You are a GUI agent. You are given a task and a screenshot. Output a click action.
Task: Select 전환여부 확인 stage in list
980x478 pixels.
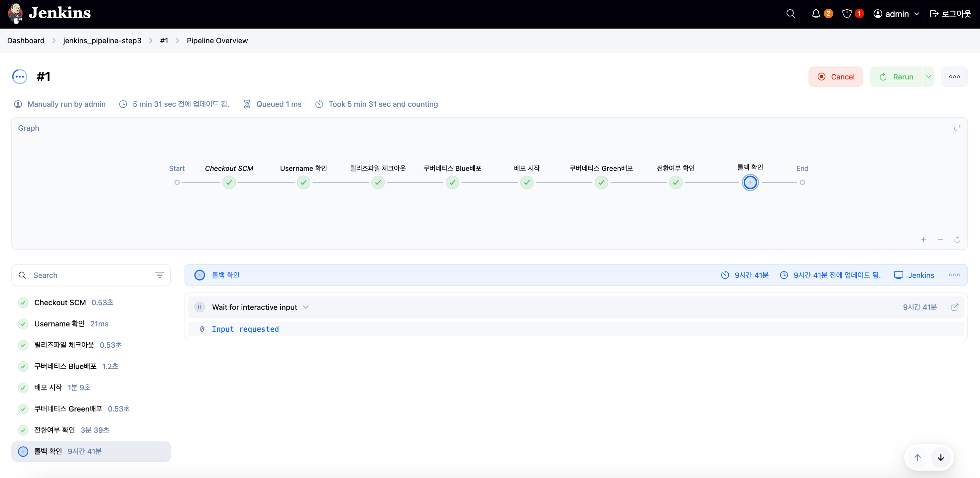(x=55, y=430)
